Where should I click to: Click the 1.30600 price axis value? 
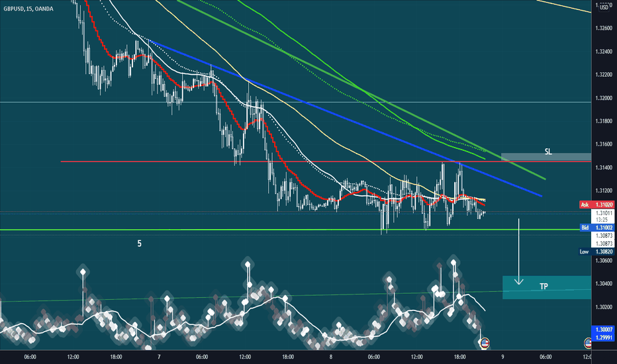click(x=604, y=260)
